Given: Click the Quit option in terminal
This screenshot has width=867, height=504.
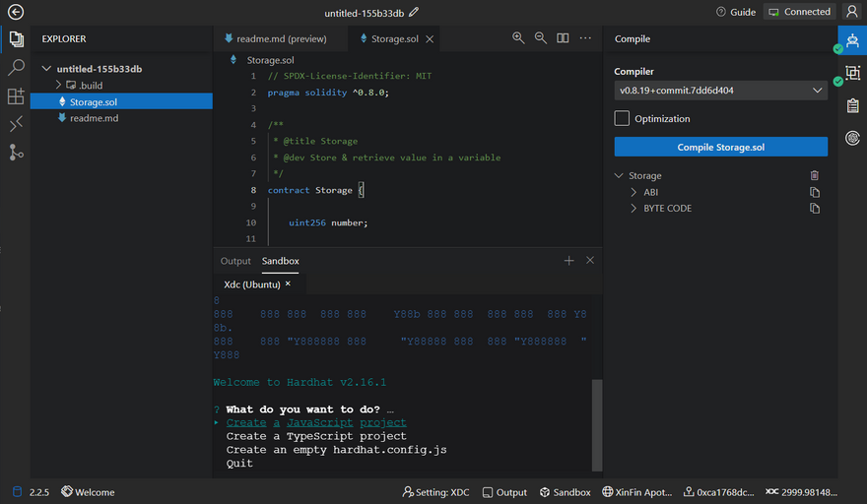Looking at the screenshot, I should 239,463.
